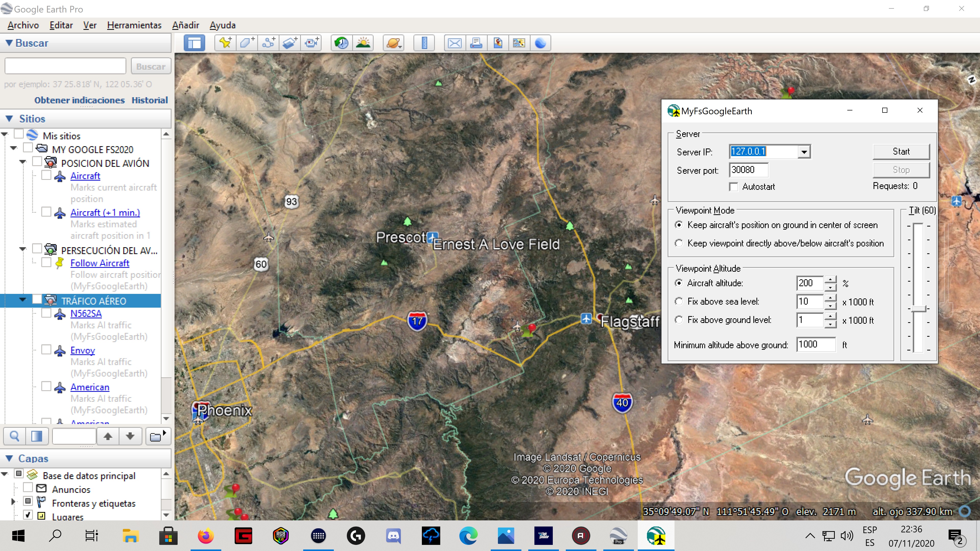This screenshot has width=980, height=551.
Task: Collapse Base de datos principal
Action: (x=5, y=474)
